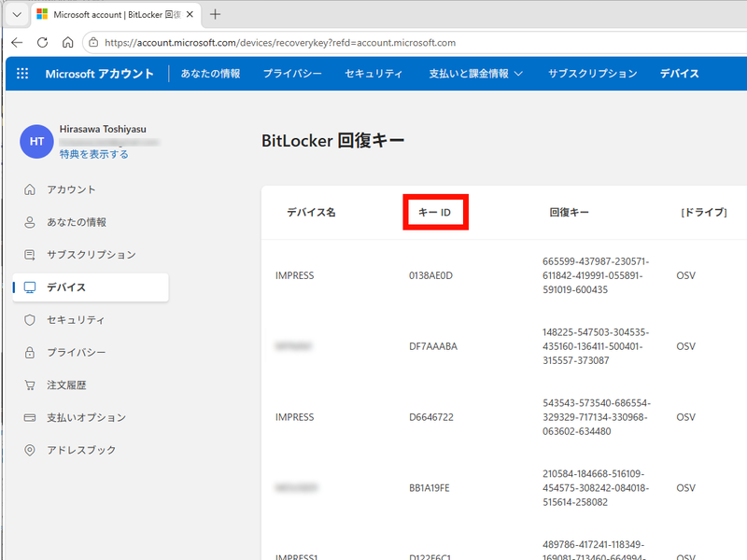Viewport: 747px width, 560px height.
Task: Open 支払いオプション in sidebar
Action: click(x=86, y=417)
